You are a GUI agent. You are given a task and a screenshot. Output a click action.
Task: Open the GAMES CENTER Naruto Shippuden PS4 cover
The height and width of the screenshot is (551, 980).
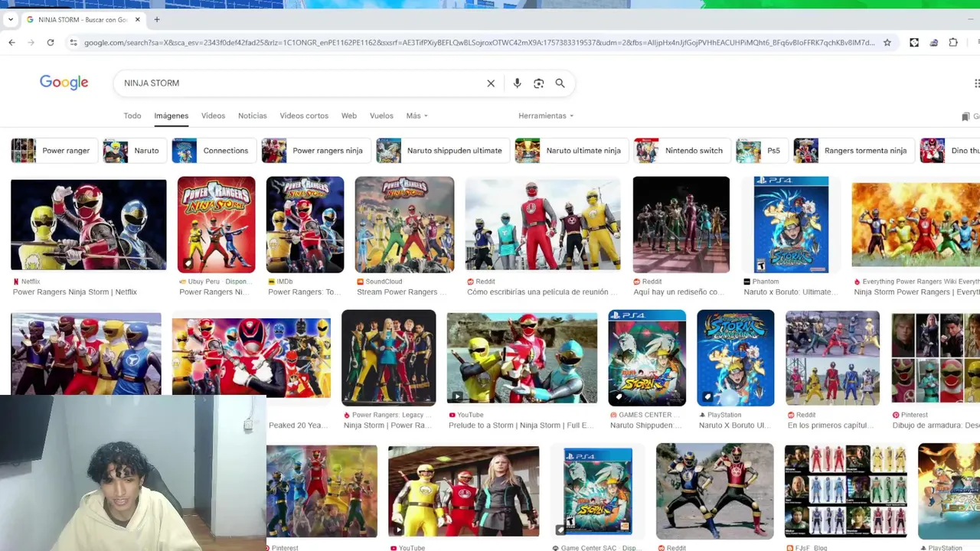(x=647, y=357)
